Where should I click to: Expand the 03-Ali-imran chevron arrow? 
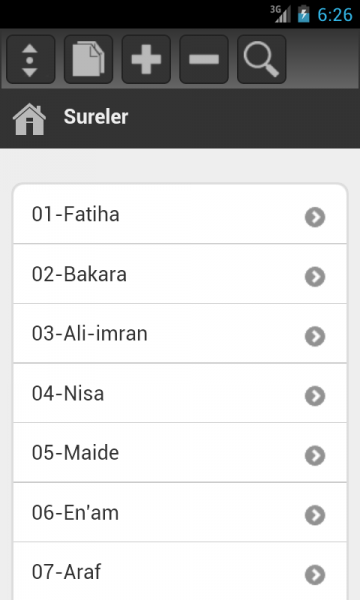point(315,336)
